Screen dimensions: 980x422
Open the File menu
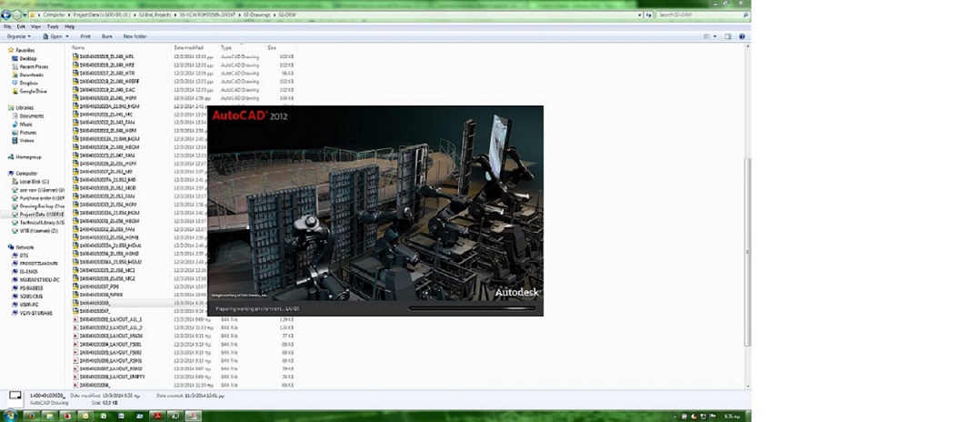click(x=7, y=27)
